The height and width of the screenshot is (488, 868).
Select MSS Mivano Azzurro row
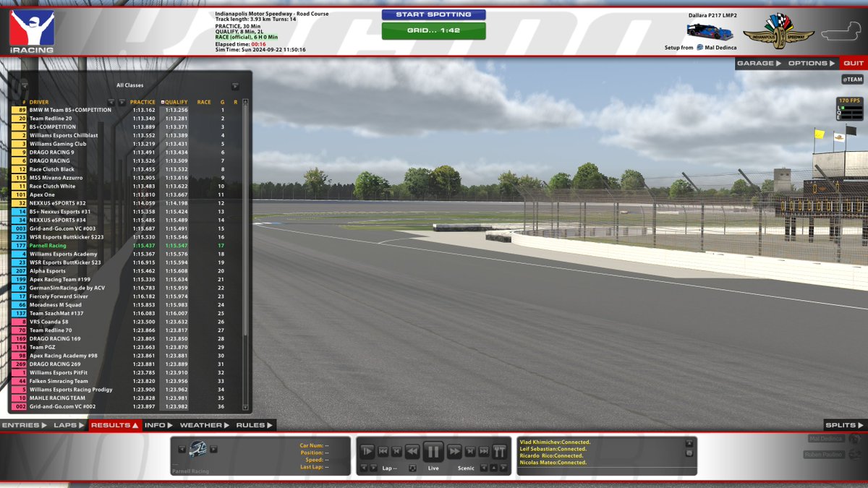[127, 178]
